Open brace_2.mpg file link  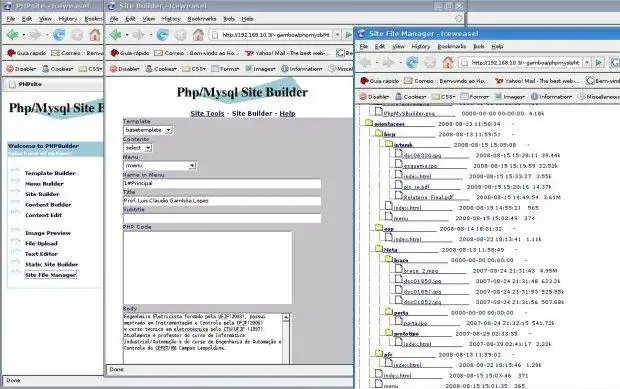tap(421, 271)
